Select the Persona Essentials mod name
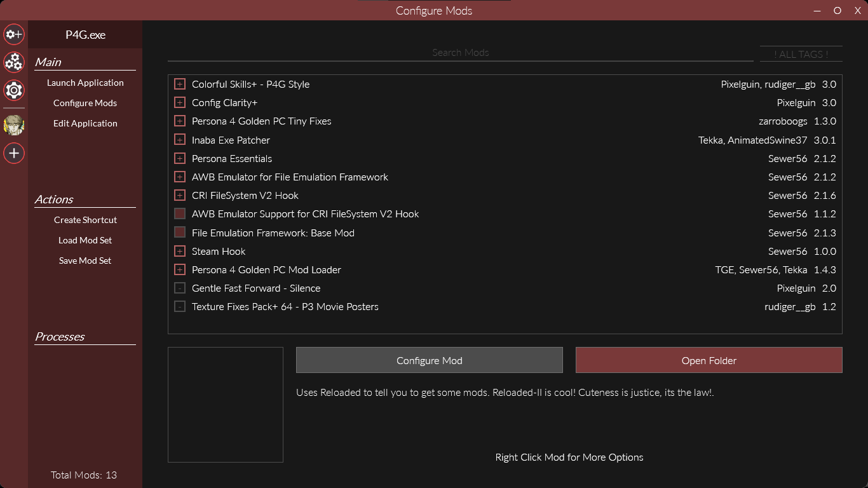The height and width of the screenshot is (488, 868). click(232, 158)
